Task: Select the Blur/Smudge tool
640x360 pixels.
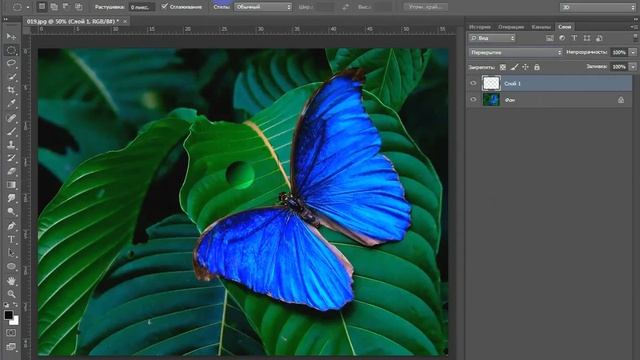Action: [x=11, y=198]
